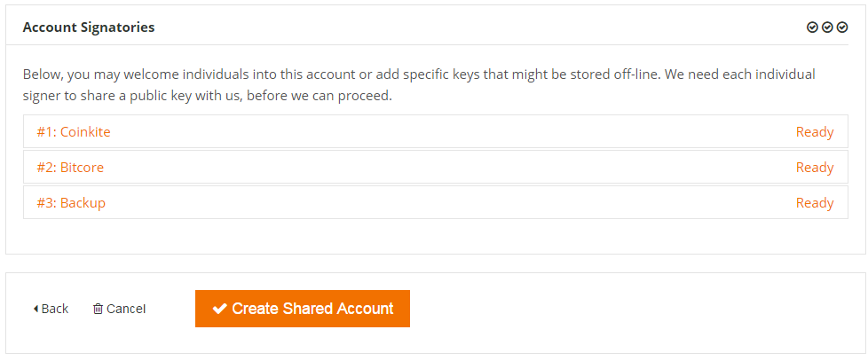Expand the Coinkite row via its empty middle
The height and width of the screenshot is (361, 868).
coord(436,131)
